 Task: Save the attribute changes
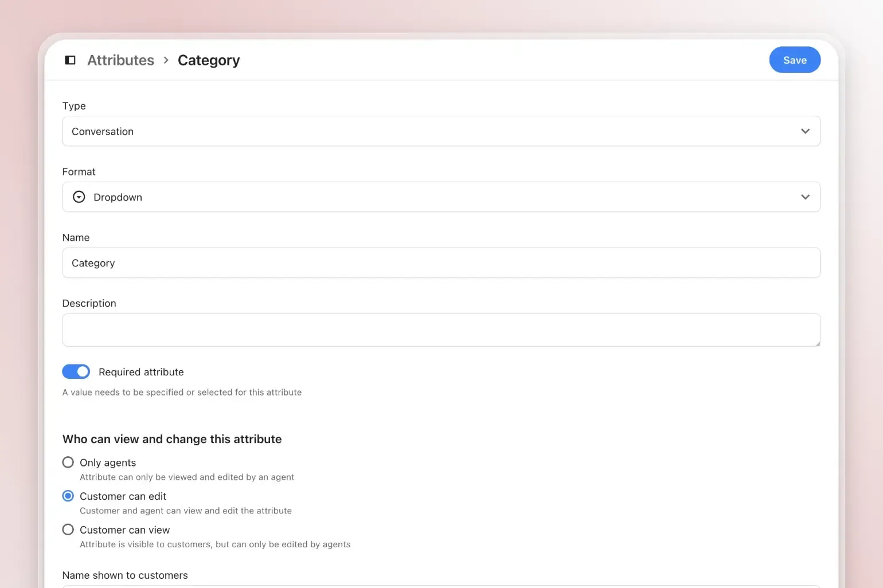(x=795, y=60)
